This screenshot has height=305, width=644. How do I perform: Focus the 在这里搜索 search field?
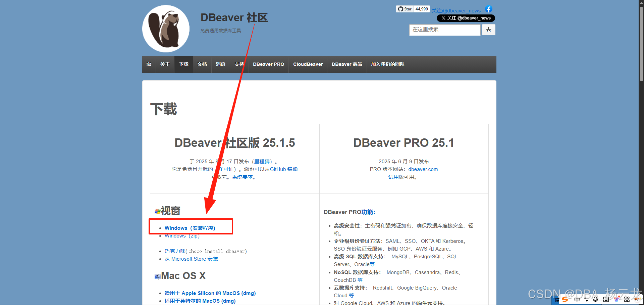pyautogui.click(x=445, y=30)
